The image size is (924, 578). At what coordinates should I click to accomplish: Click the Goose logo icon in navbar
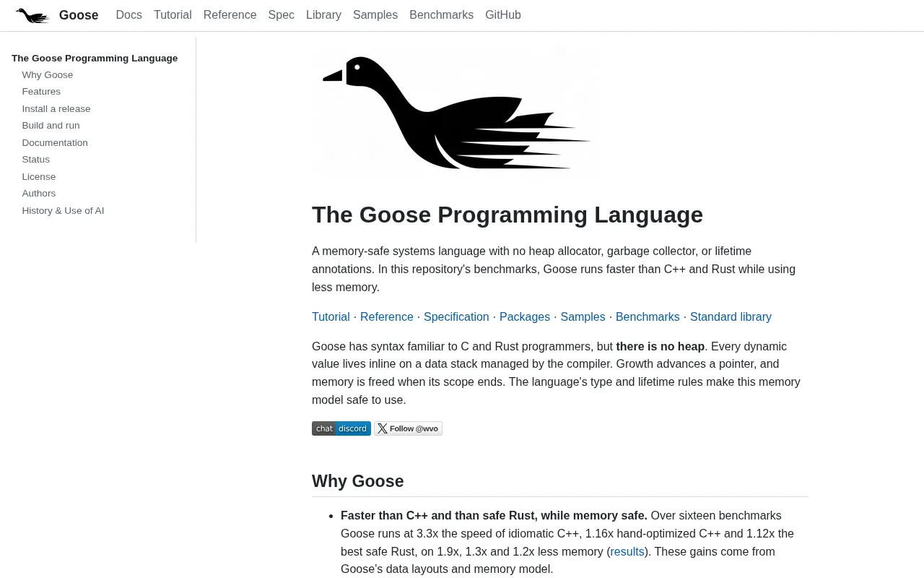(x=33, y=15)
